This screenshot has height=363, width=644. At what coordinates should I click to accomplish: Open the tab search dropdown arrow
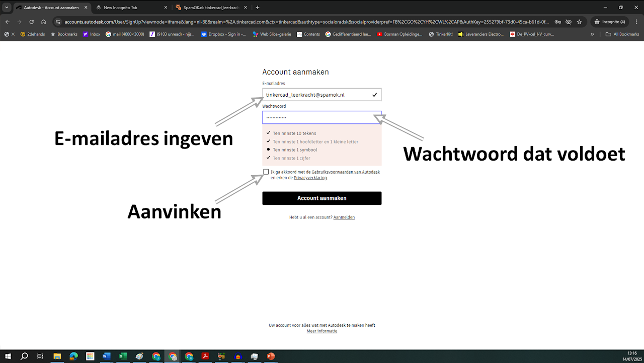(7, 8)
